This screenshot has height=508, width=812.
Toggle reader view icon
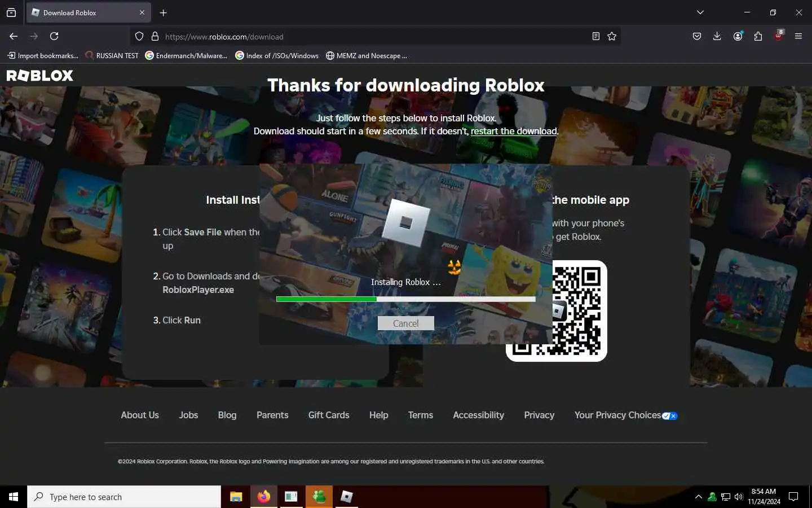(x=595, y=36)
